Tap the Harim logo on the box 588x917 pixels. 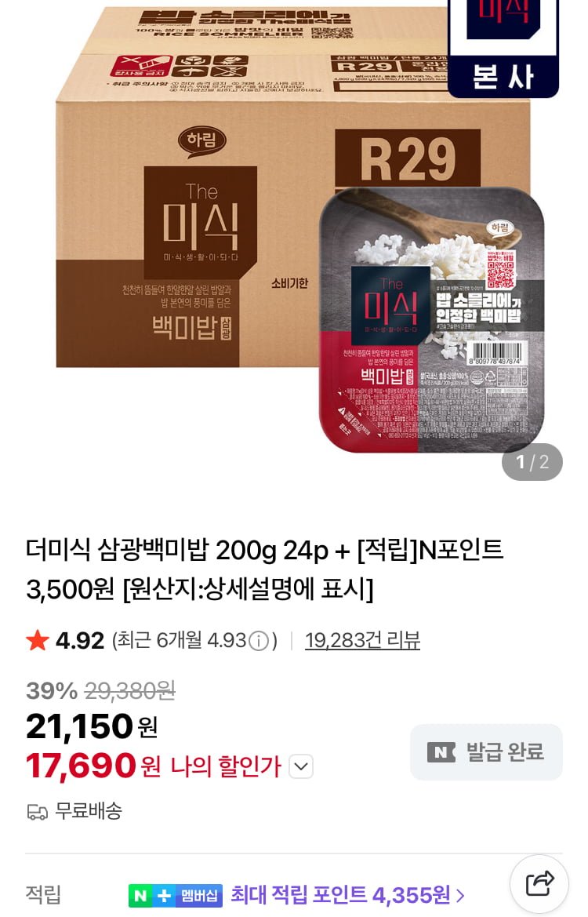201,141
